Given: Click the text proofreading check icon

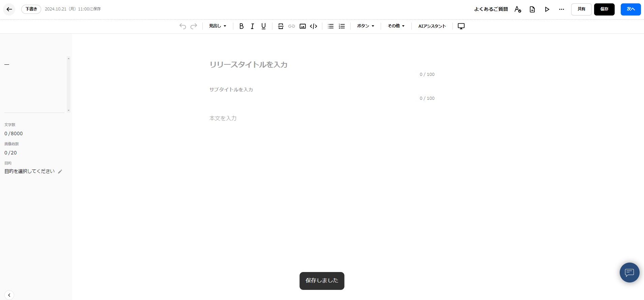Looking at the screenshot, I should click(518, 9).
